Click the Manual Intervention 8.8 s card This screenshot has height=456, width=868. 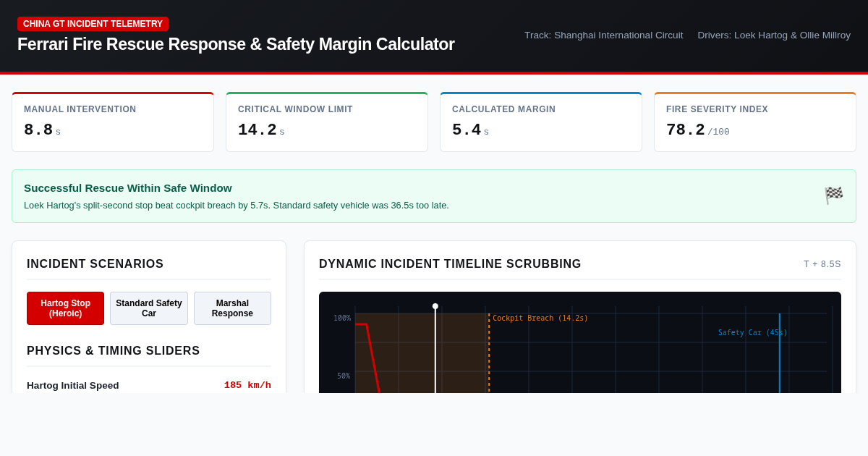point(113,122)
